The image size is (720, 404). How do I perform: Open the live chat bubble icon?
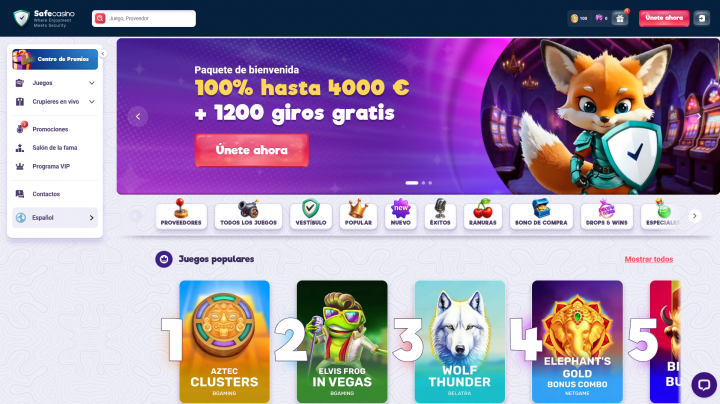click(704, 385)
